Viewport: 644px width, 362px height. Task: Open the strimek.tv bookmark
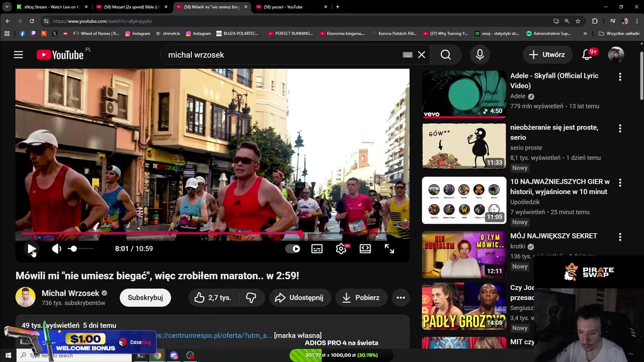pyautogui.click(x=169, y=34)
